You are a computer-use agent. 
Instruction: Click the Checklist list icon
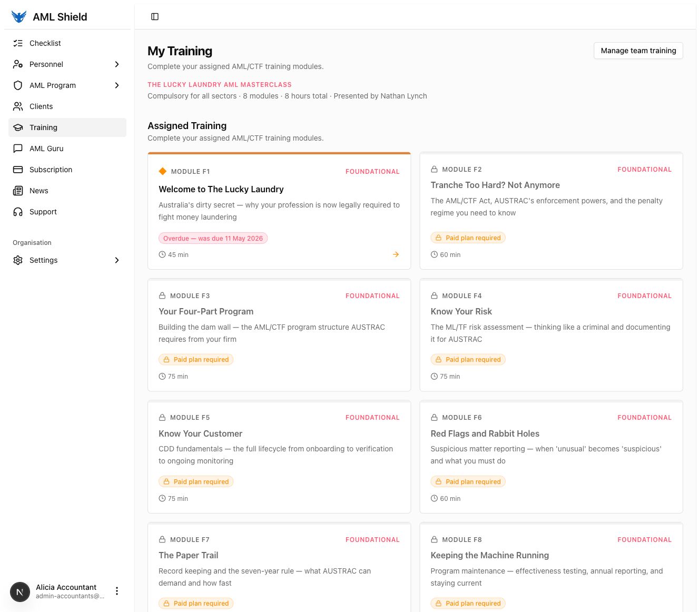tap(18, 43)
